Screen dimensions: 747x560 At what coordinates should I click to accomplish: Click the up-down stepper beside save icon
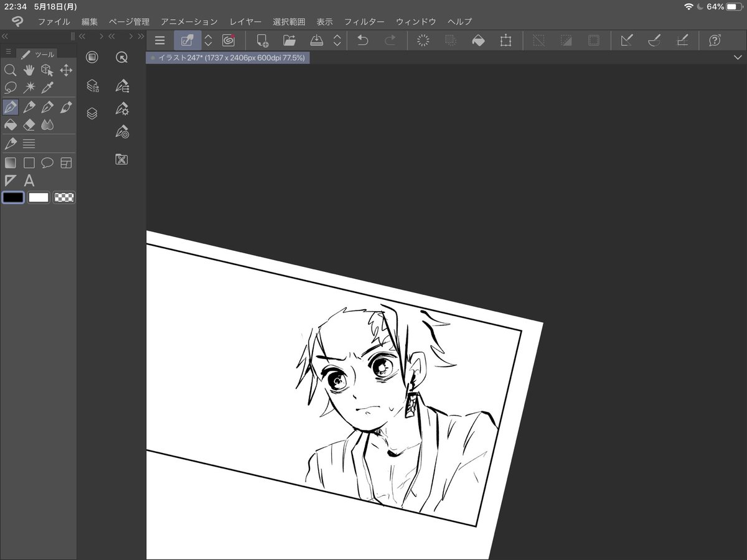click(x=337, y=40)
